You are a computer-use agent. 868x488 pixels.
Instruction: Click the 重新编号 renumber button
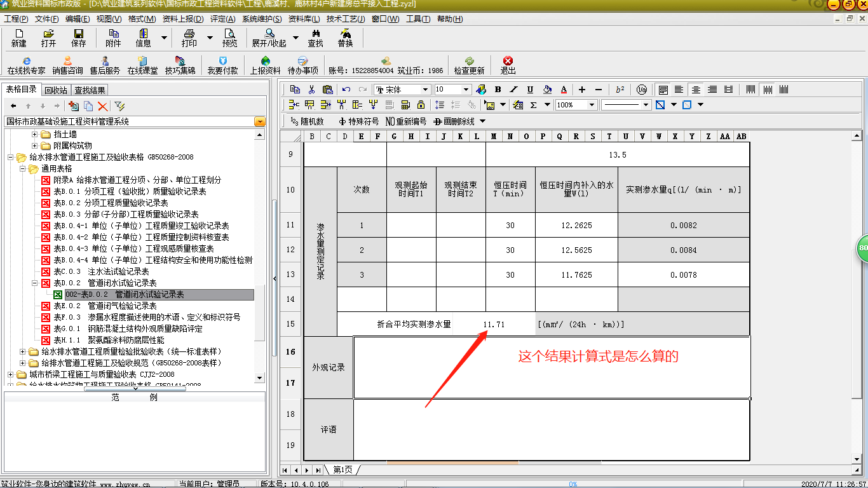tap(407, 121)
